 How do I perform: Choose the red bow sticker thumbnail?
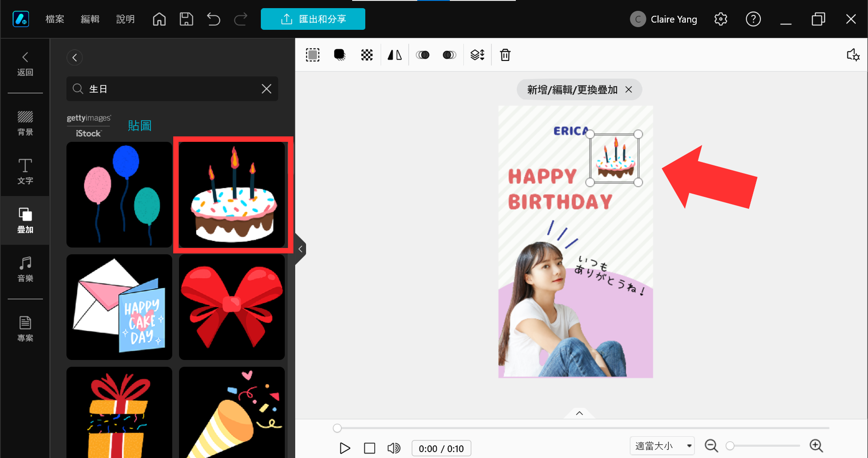(x=232, y=307)
